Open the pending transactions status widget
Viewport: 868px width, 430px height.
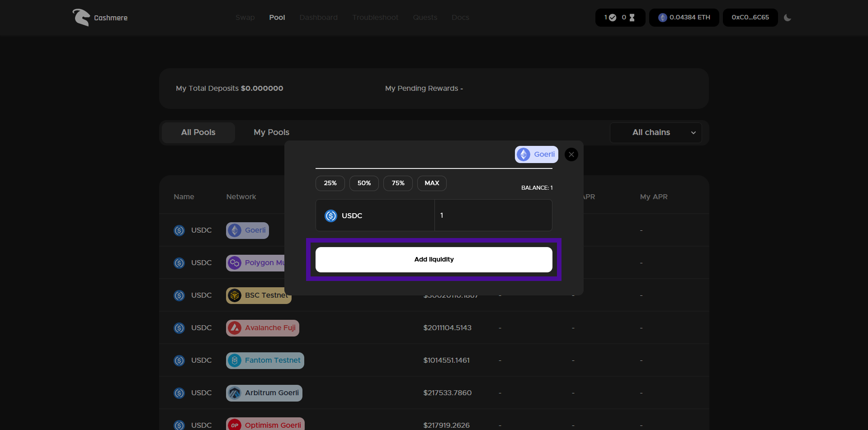point(620,18)
